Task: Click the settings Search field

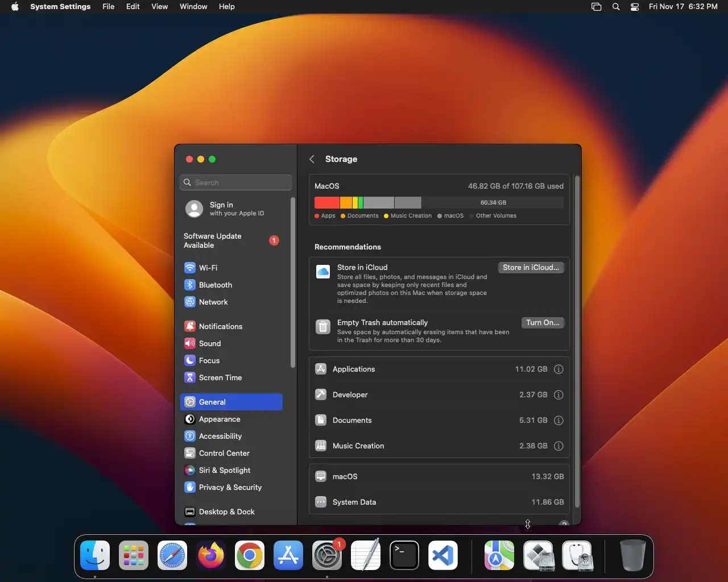Action: click(235, 182)
